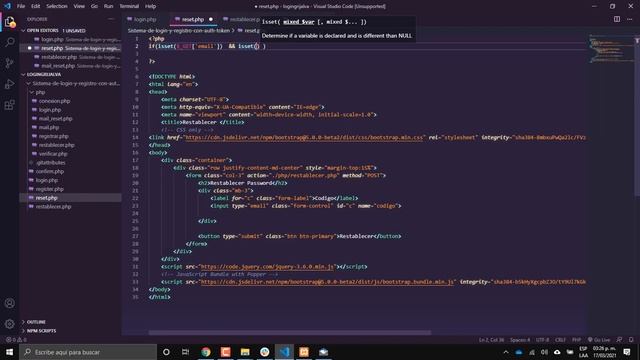Click CRLF end-of-line setting

pyautogui.click(x=560, y=340)
